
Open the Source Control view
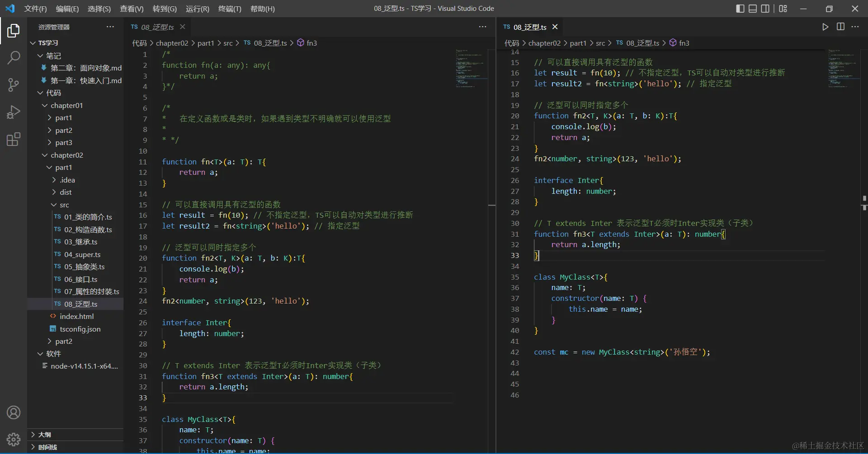14,84
